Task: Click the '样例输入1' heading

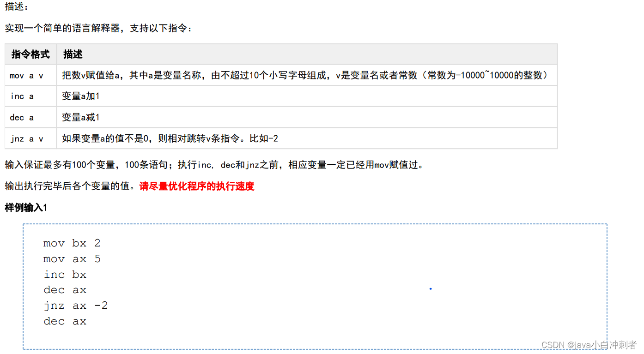Action: [26, 208]
